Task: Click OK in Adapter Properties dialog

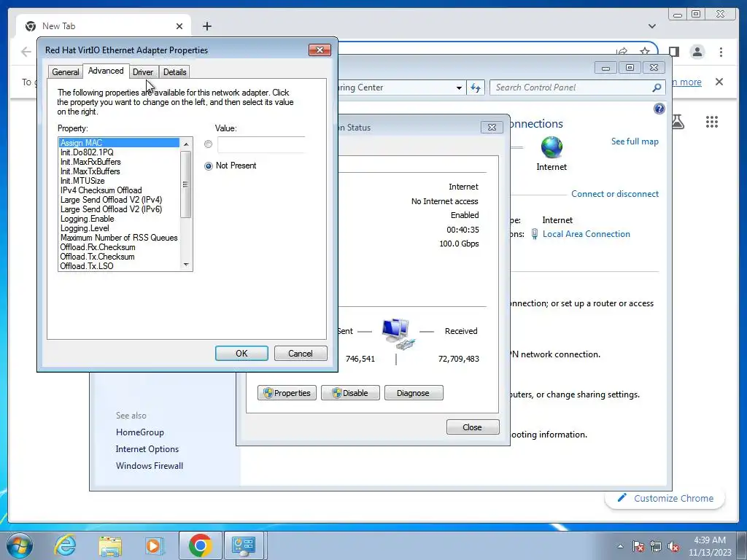Action: point(241,354)
